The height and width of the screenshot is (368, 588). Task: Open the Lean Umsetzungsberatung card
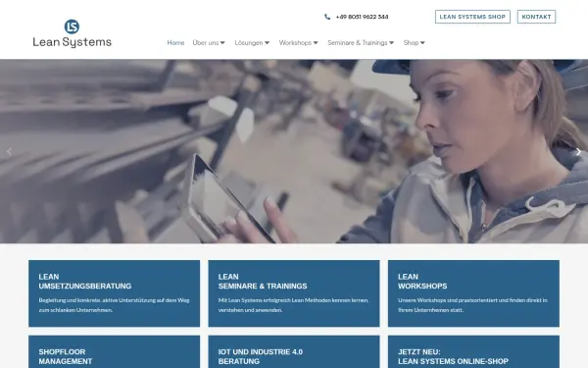tap(114, 293)
